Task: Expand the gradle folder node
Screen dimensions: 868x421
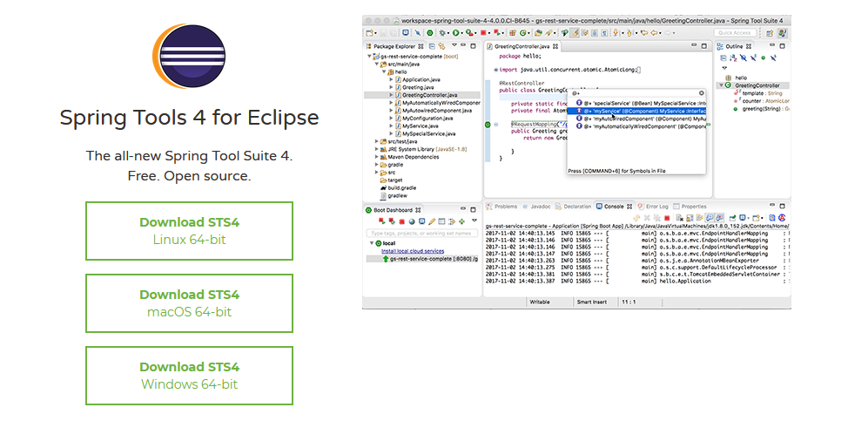Action: click(377, 165)
